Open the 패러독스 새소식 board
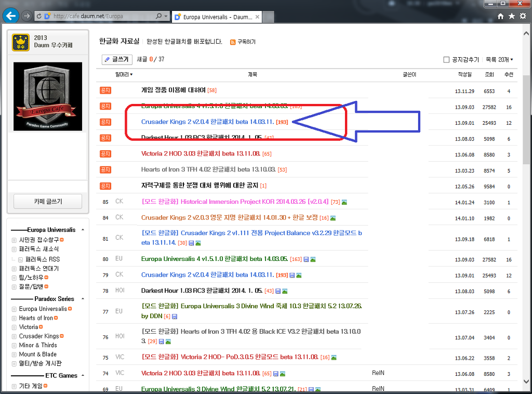The height and width of the screenshot is (394, 532). (x=38, y=249)
